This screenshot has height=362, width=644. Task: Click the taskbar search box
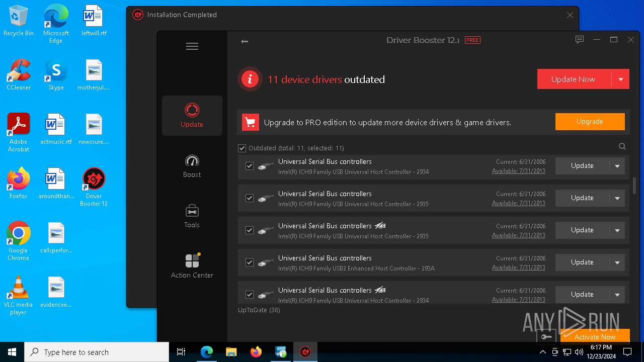97,352
